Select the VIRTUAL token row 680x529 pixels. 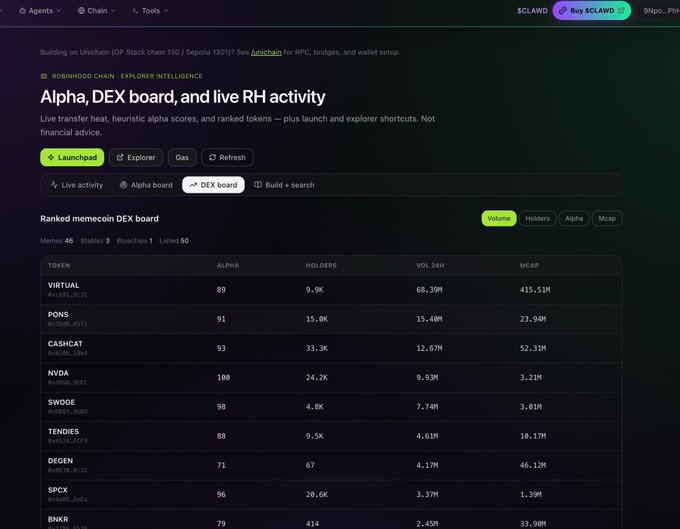[x=331, y=290]
